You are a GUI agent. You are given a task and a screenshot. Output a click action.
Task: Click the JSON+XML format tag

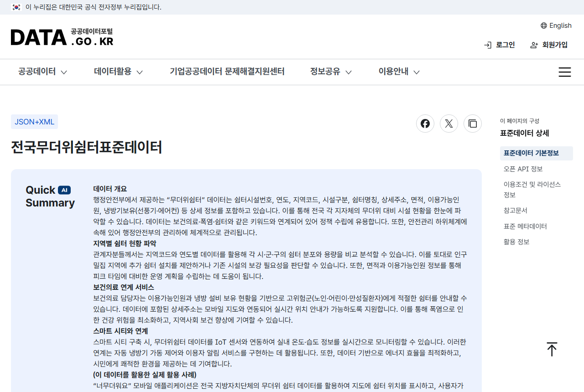tap(35, 122)
